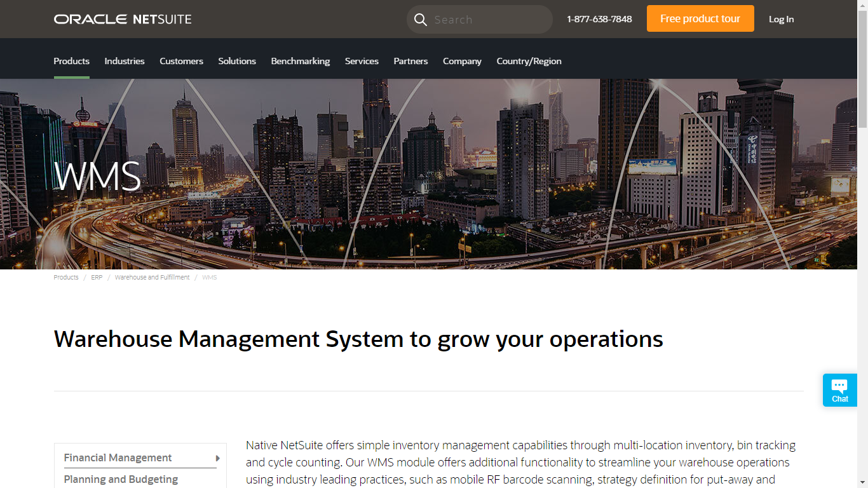This screenshot has height=488, width=868.
Task: Click the Oracle NetSuite logo
Action: click(x=123, y=19)
